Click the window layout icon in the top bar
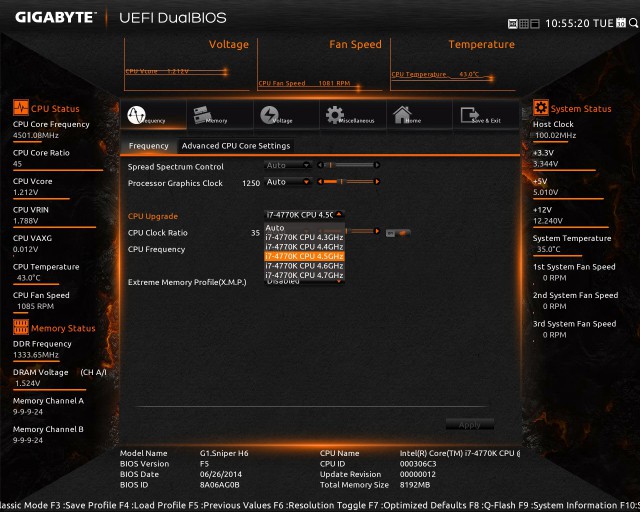 point(535,24)
